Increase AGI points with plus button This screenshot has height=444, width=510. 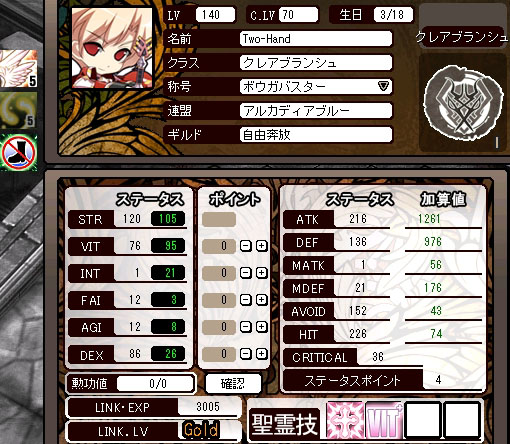click(262, 327)
